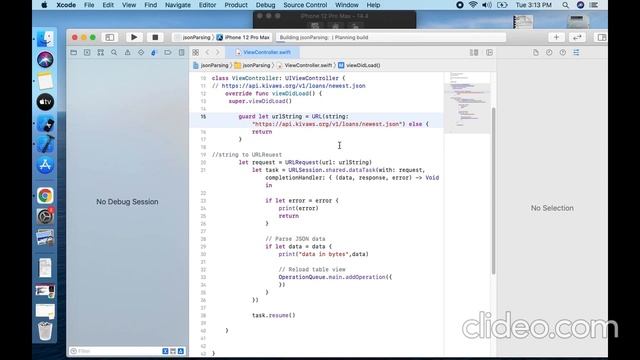640x360 pixels.
Task: Open the Navigate menu
Action: (178, 5)
